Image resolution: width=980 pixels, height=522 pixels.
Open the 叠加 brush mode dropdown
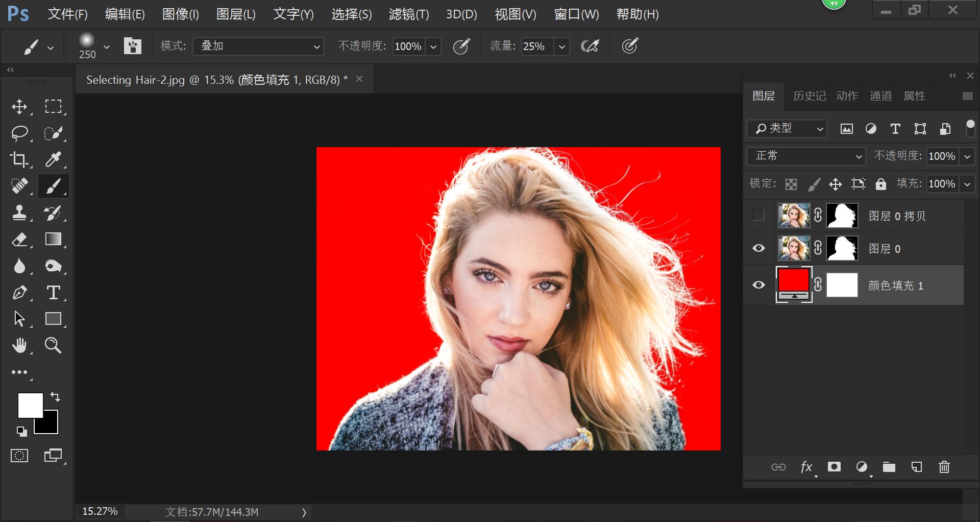[258, 46]
